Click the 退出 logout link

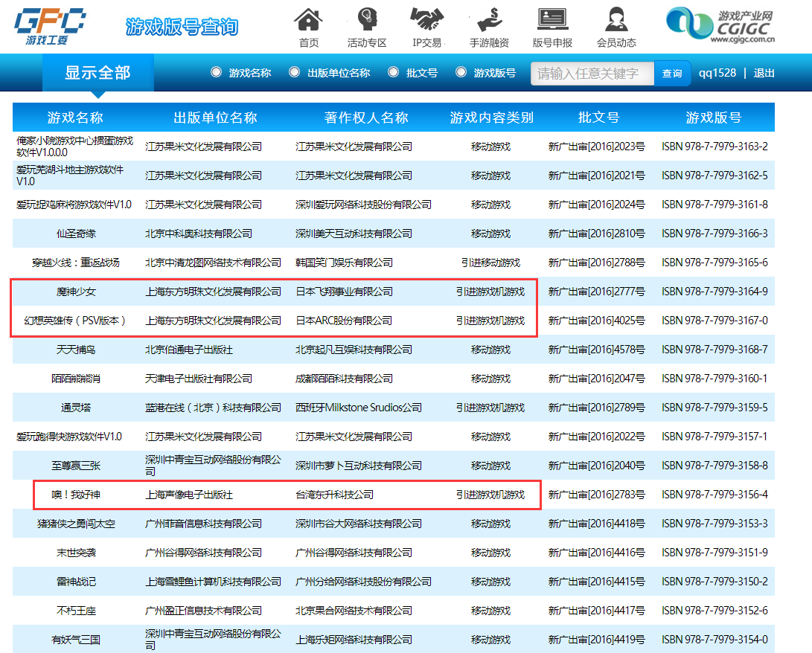764,73
